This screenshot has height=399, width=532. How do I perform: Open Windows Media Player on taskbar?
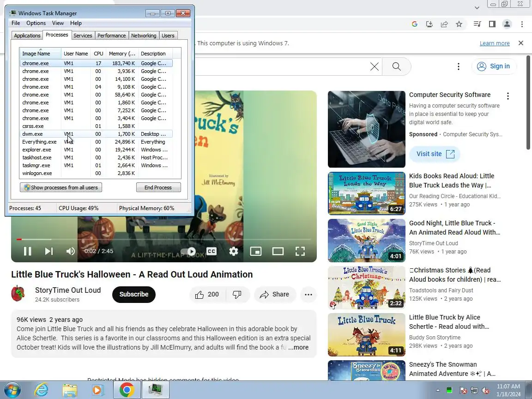pyautogui.click(x=98, y=390)
